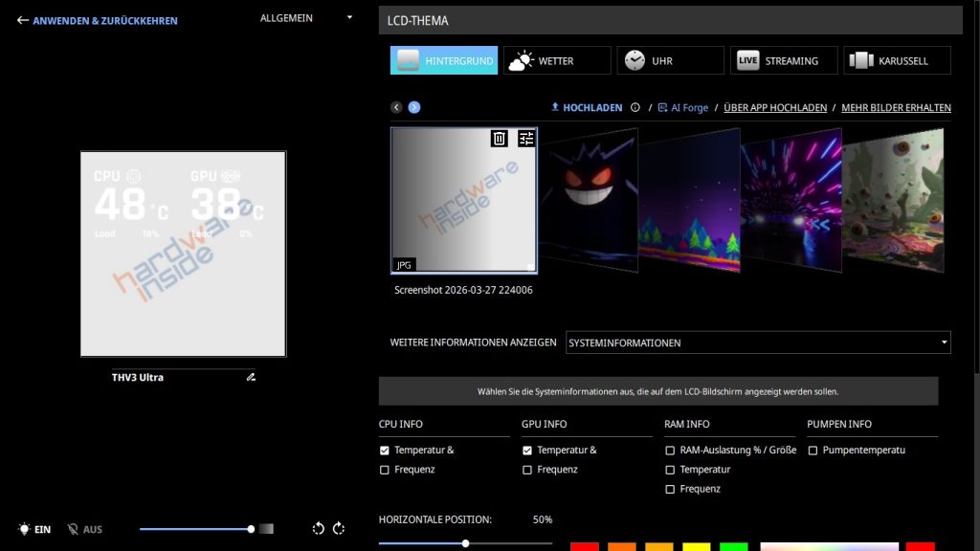The width and height of the screenshot is (980, 551).
Task: Adjust the Horizontale Position slider
Action: click(x=466, y=543)
